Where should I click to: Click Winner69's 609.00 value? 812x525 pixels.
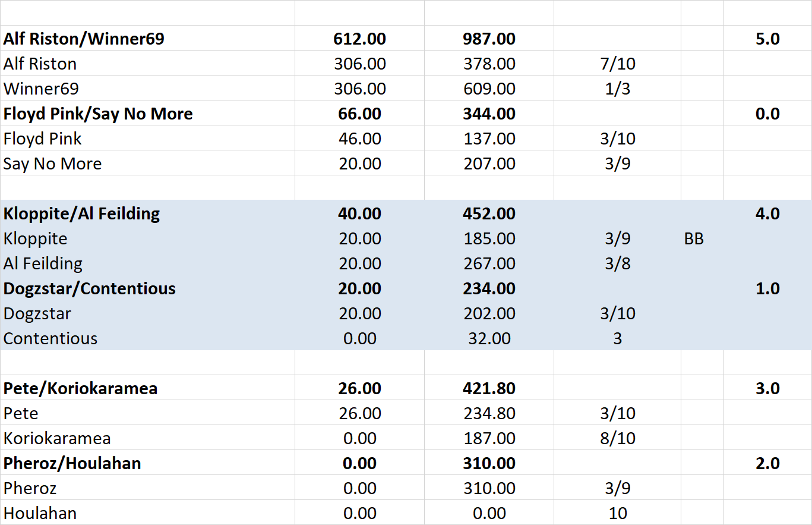tap(489, 89)
